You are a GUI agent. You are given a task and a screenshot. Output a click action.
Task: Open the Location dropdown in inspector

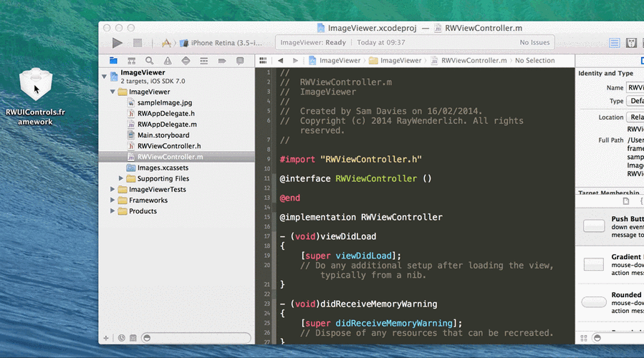point(635,117)
